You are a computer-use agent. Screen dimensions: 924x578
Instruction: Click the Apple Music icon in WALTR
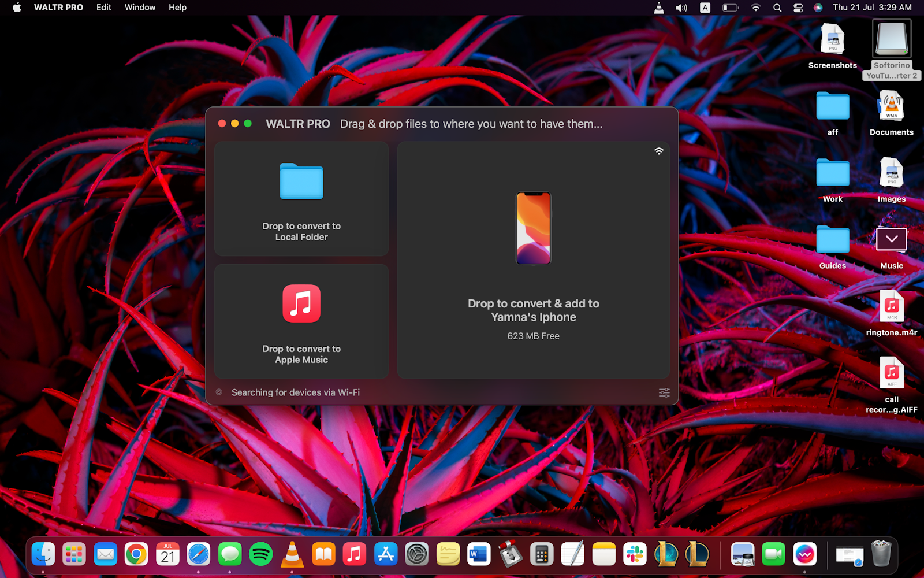pos(301,303)
